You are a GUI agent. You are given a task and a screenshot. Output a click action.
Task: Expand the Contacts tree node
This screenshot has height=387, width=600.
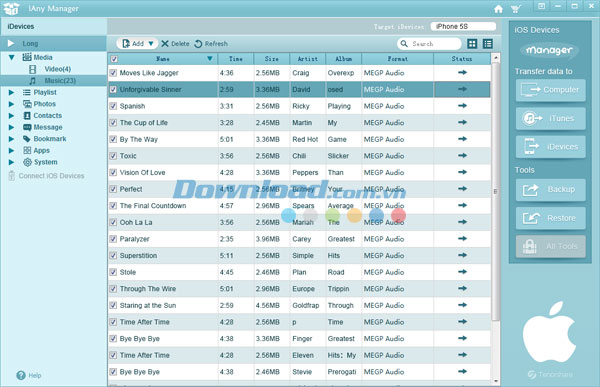point(11,116)
